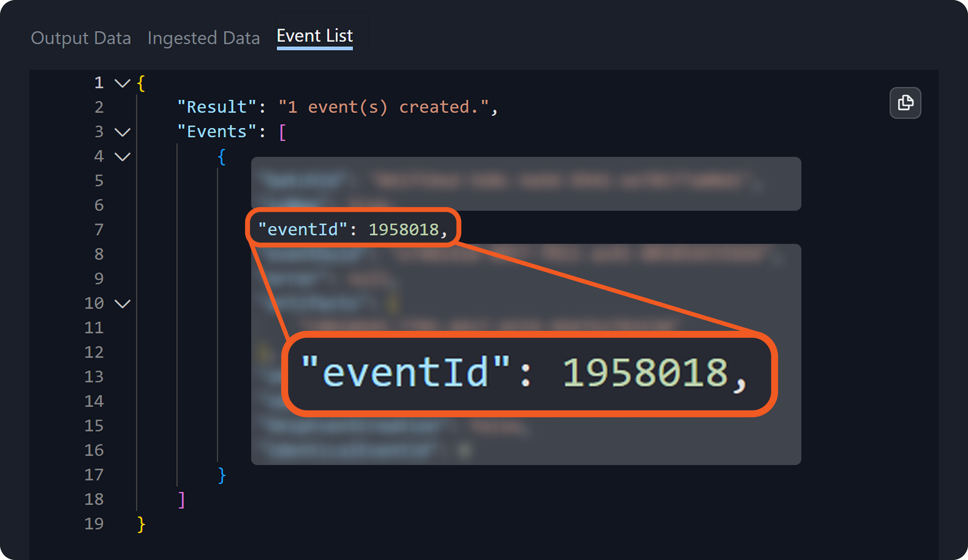968x560 pixels.
Task: Collapse the "Events" array fold chevron
Action: (x=123, y=132)
